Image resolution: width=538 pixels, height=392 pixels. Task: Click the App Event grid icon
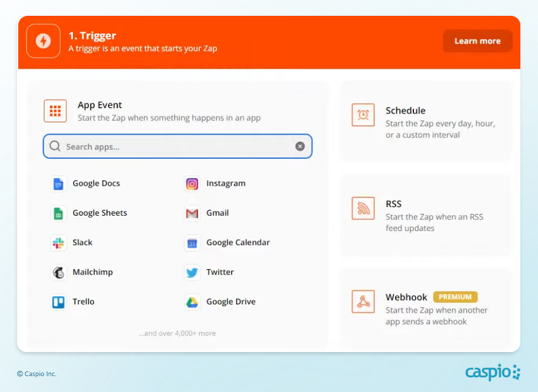click(55, 111)
